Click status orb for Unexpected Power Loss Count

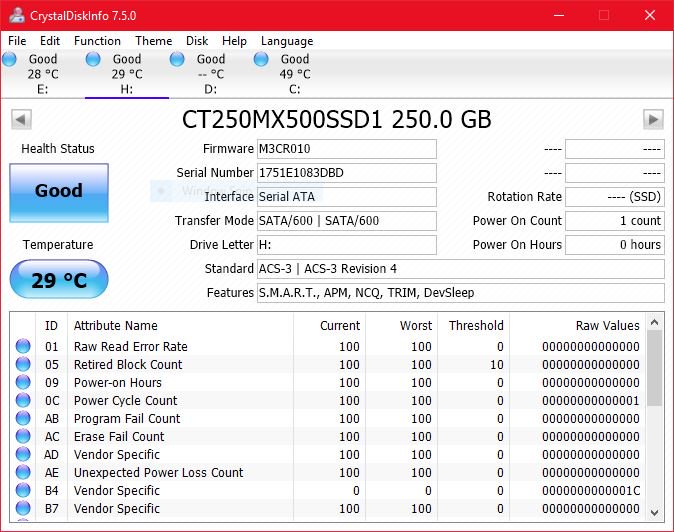click(23, 472)
